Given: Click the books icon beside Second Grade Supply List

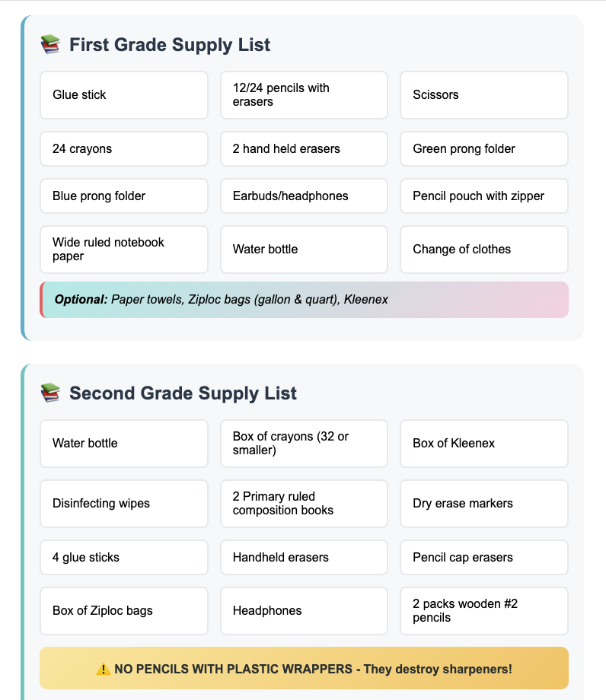Looking at the screenshot, I should [x=50, y=393].
